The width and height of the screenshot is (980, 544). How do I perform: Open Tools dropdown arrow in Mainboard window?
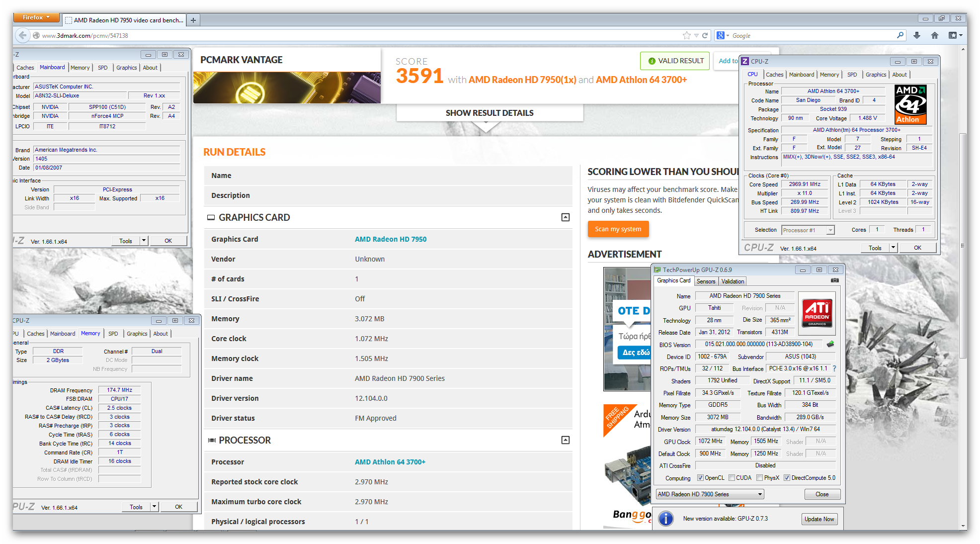click(144, 241)
